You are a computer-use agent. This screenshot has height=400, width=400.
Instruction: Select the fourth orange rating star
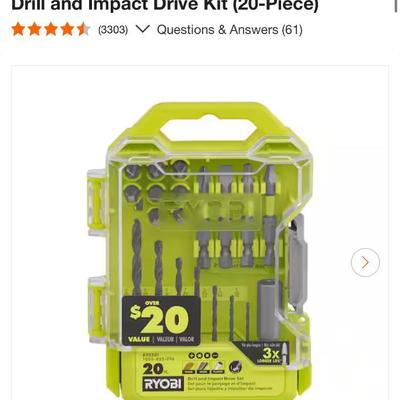pyautogui.click(x=67, y=29)
